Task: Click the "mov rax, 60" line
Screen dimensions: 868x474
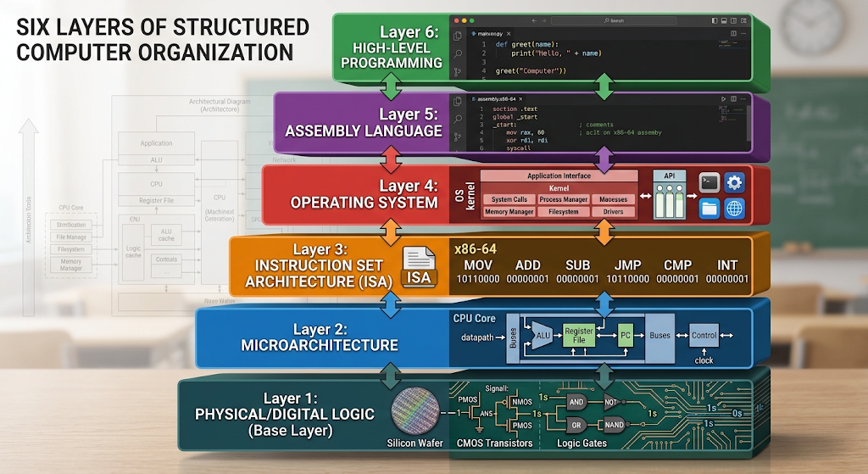Action: coord(526,132)
